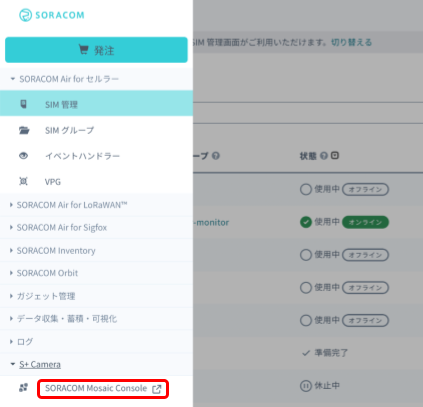Image resolution: width=423 pixels, height=407 pixels.
Task: Click the SORACOM logo
Action: coord(52,15)
